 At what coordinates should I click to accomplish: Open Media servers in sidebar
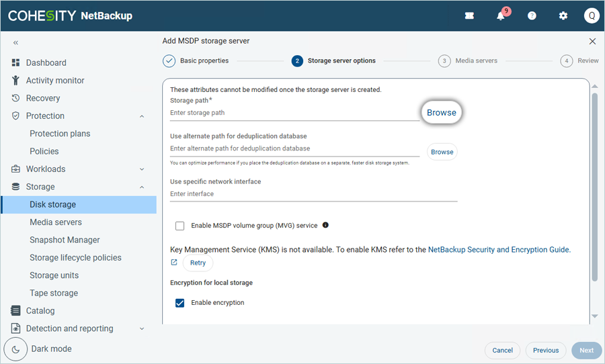[x=56, y=222]
